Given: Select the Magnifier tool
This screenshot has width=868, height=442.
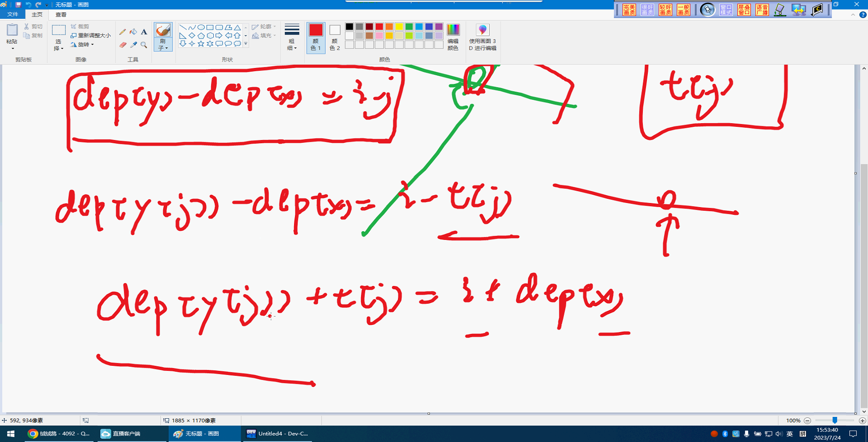Looking at the screenshot, I should (144, 45).
